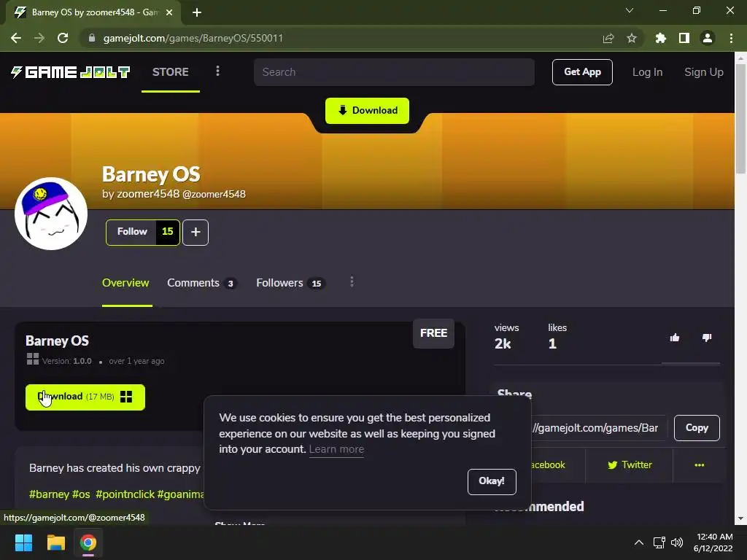Click the Log In link

(647, 72)
